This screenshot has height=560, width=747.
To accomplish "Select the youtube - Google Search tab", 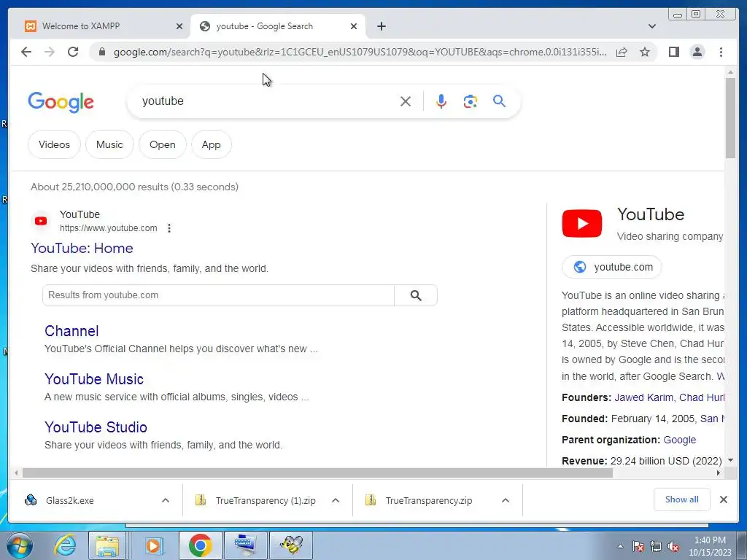I will 278,26.
